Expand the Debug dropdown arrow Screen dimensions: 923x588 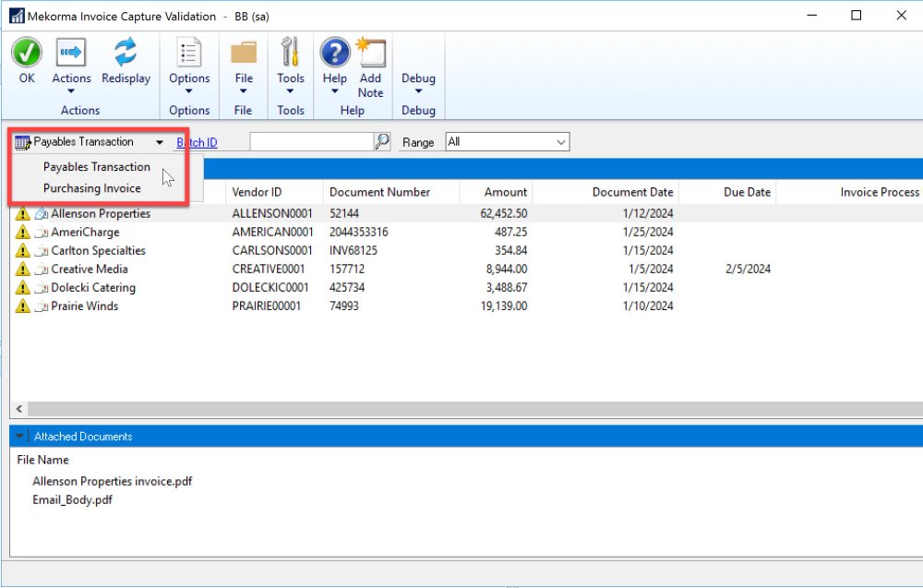[x=418, y=91]
